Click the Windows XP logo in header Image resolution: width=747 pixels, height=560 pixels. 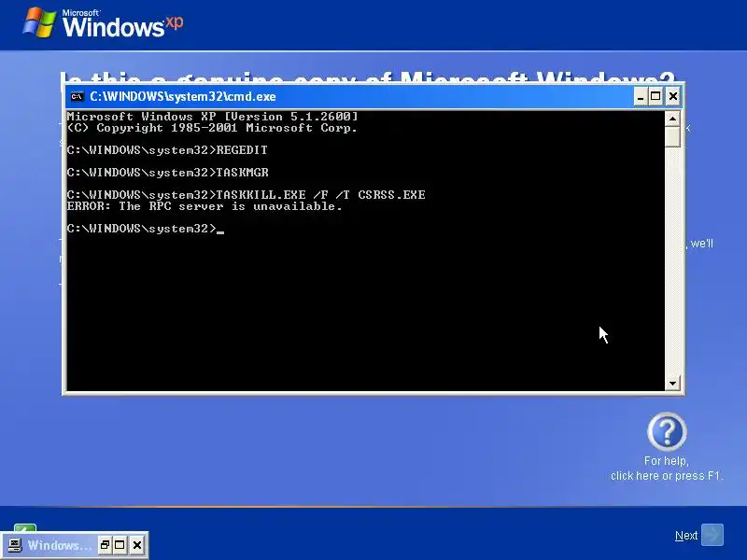click(103, 22)
